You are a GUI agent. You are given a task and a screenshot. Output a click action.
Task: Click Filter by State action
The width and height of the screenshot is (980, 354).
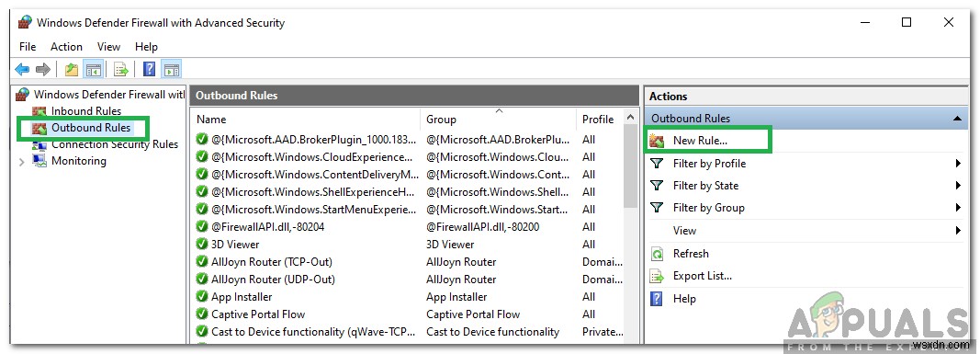tap(705, 185)
